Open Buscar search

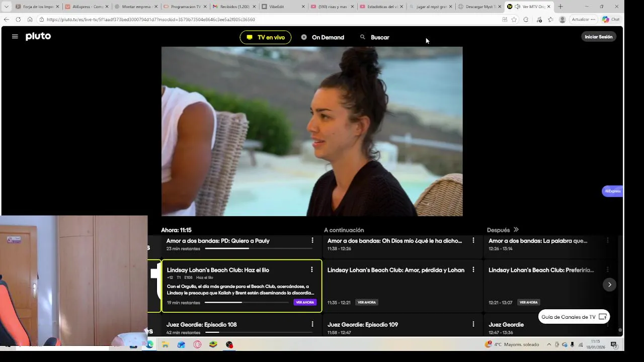(x=375, y=37)
